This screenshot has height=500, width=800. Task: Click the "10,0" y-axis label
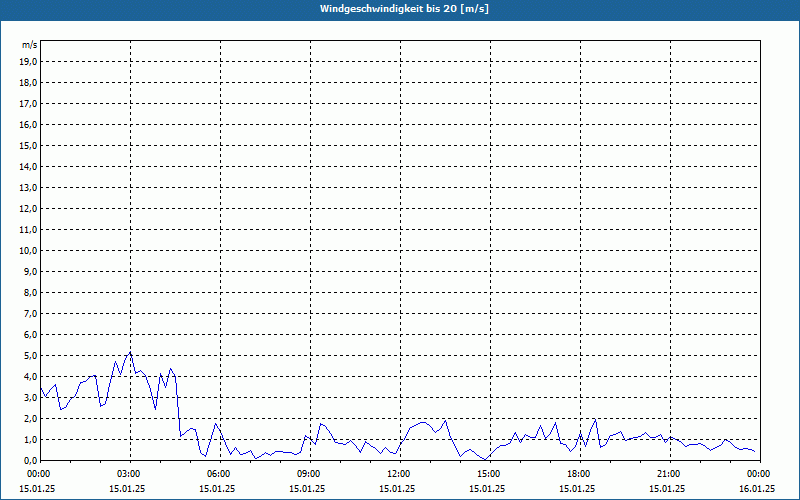pos(28,251)
